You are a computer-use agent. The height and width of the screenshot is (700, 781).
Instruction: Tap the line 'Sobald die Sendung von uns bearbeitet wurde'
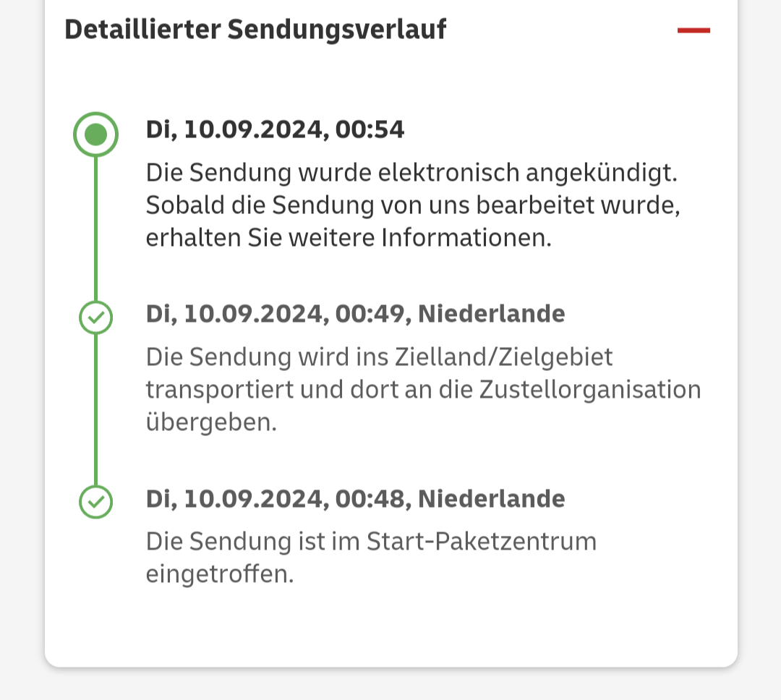tap(413, 205)
